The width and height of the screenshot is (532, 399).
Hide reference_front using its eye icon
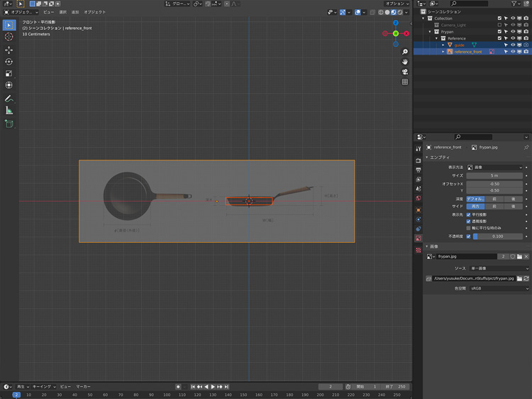click(513, 52)
